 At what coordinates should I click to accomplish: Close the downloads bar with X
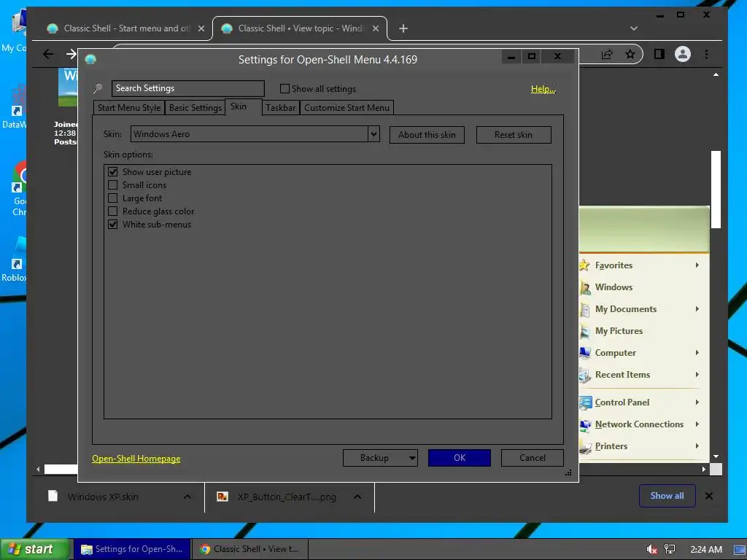[x=709, y=496]
